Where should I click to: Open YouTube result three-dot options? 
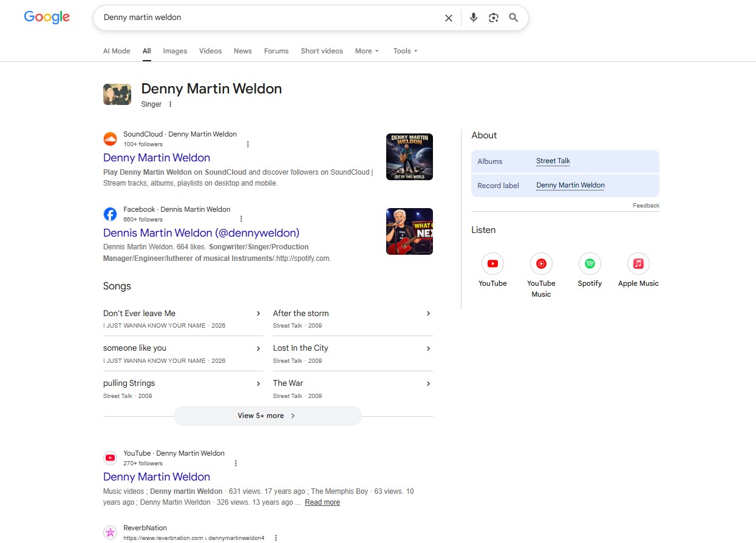coord(236,463)
